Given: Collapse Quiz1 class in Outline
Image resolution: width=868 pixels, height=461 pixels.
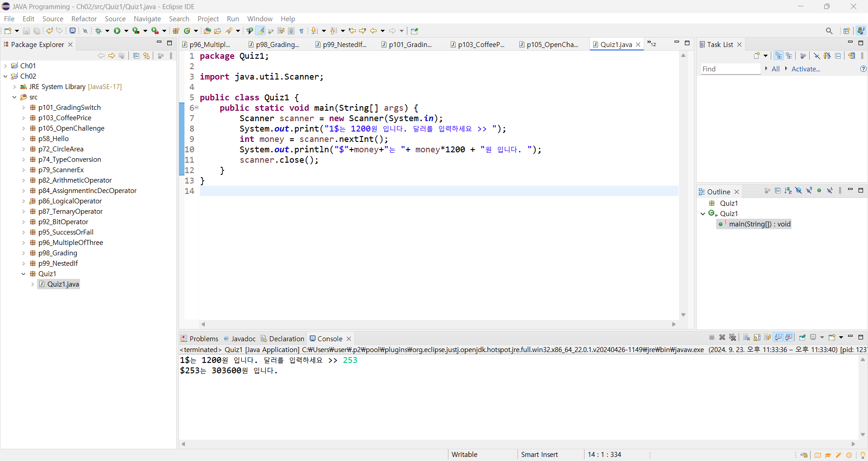Looking at the screenshot, I should click(x=703, y=214).
